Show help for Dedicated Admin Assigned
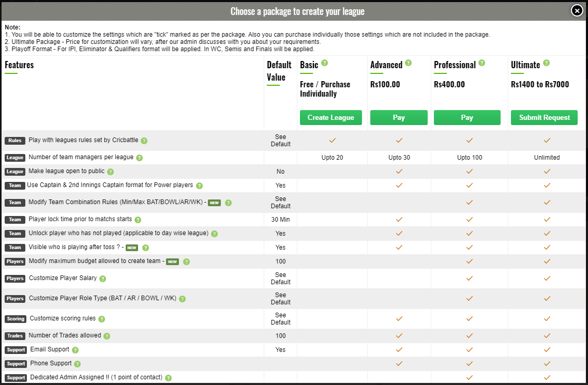The width and height of the screenshot is (588, 385). 169,378
